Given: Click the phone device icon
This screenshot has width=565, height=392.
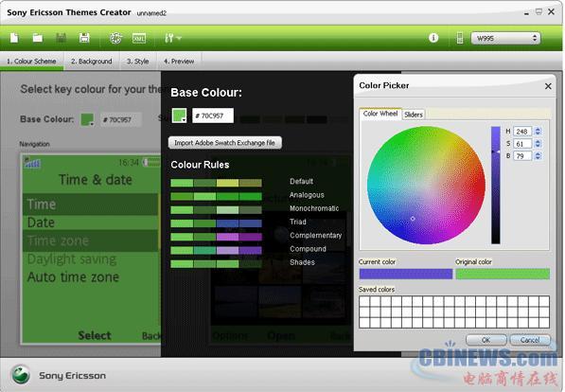Looking at the screenshot, I should click(x=460, y=38).
